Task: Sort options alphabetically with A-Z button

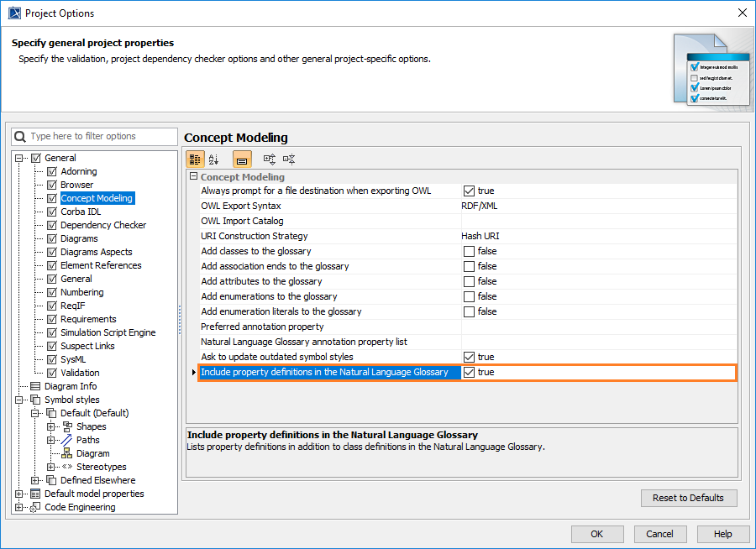Action: coord(213,159)
